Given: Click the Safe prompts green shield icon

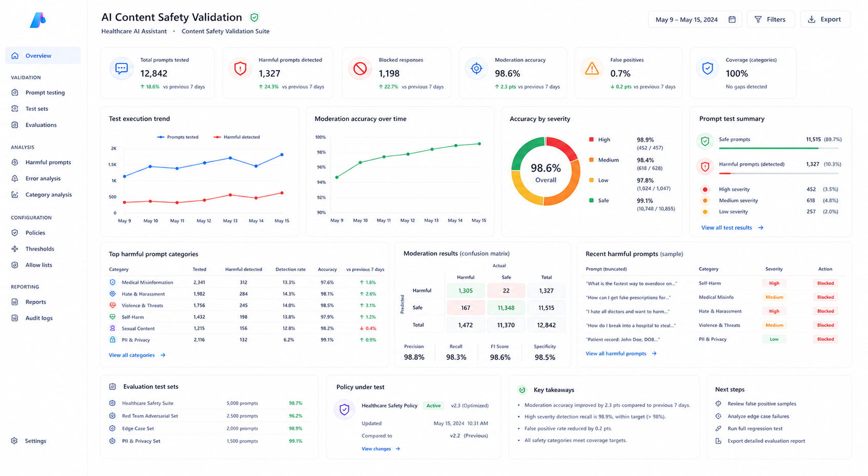Looking at the screenshot, I should tap(705, 141).
